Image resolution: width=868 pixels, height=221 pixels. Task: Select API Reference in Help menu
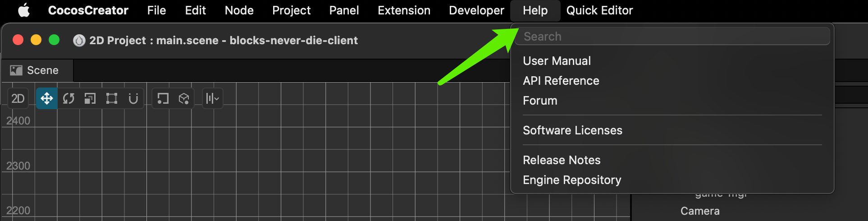(x=561, y=81)
